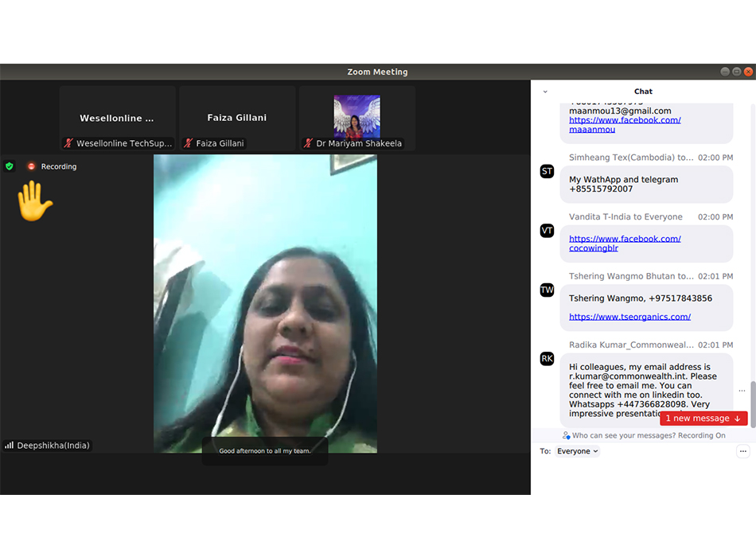The height and width of the screenshot is (557, 756).
Task: Click the 'Tshering Wangmo Bhutan to...' sender line
Action: tap(630, 276)
